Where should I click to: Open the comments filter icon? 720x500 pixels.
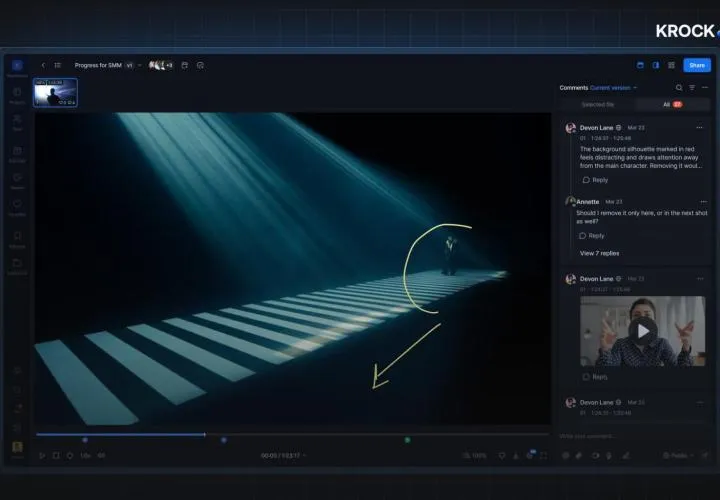[x=692, y=88]
